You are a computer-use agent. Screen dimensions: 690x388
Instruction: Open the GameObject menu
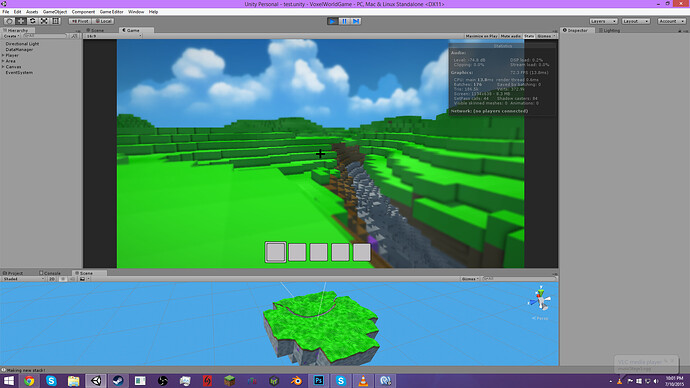click(55, 12)
